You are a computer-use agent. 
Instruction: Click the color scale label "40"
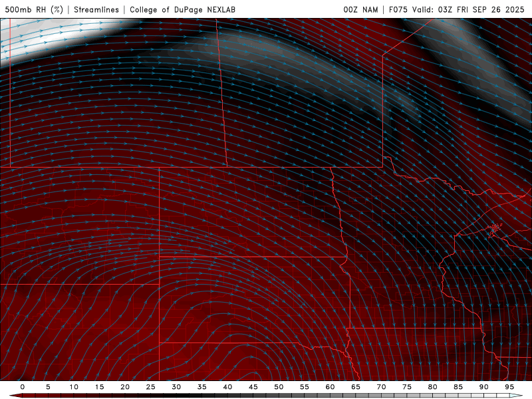point(227,387)
